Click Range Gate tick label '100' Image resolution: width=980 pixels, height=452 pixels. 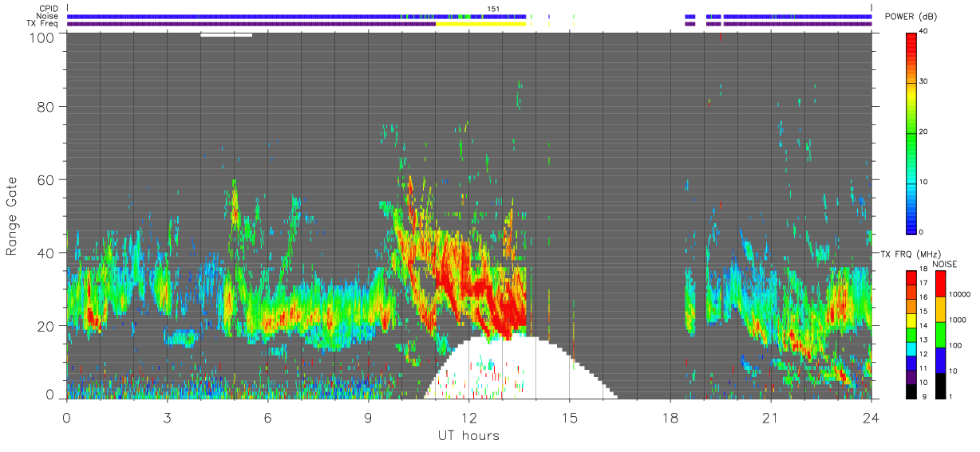click(x=42, y=37)
